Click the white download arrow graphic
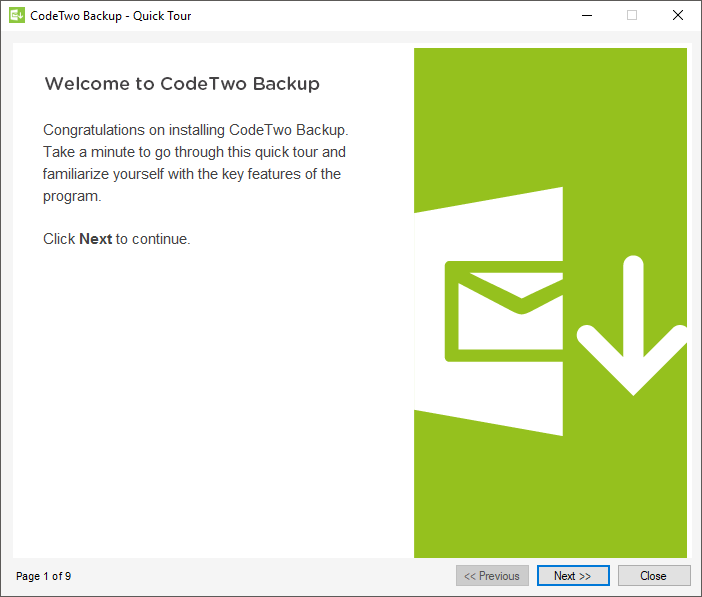 (633, 326)
